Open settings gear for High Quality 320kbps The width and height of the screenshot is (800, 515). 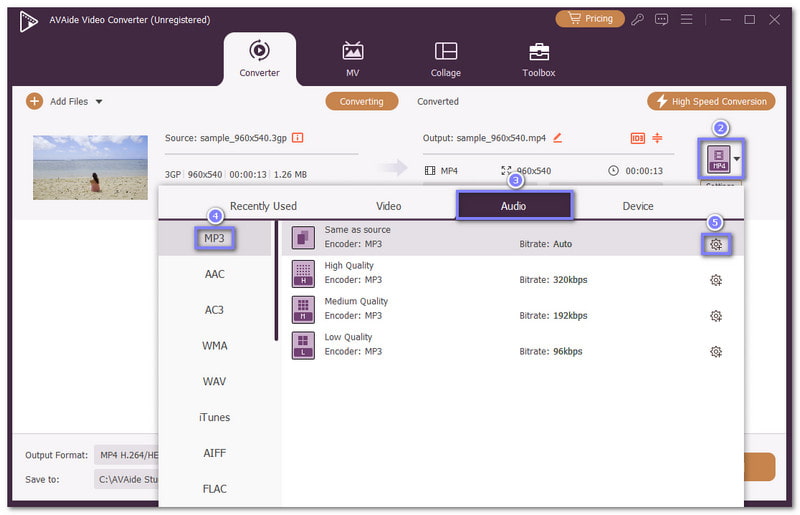click(716, 280)
